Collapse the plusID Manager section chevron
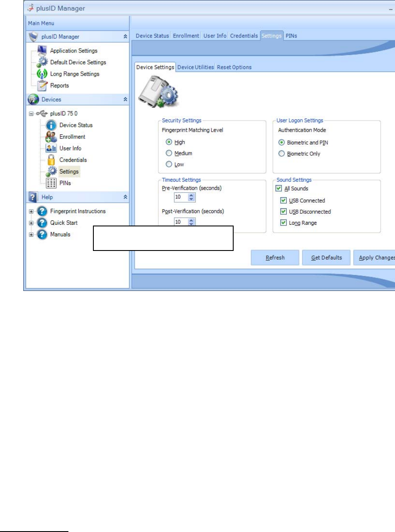This screenshot has height=532, width=395. click(x=125, y=37)
